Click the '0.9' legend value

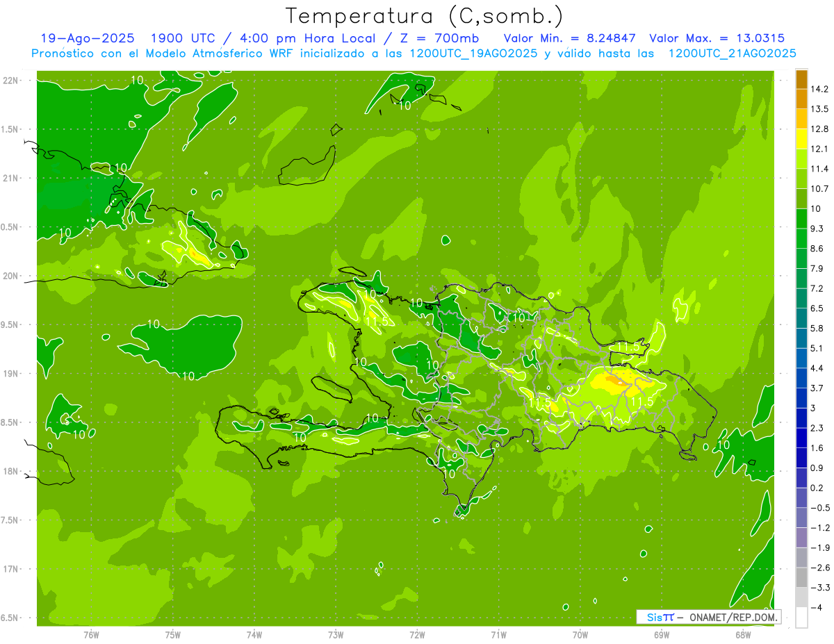point(817,468)
